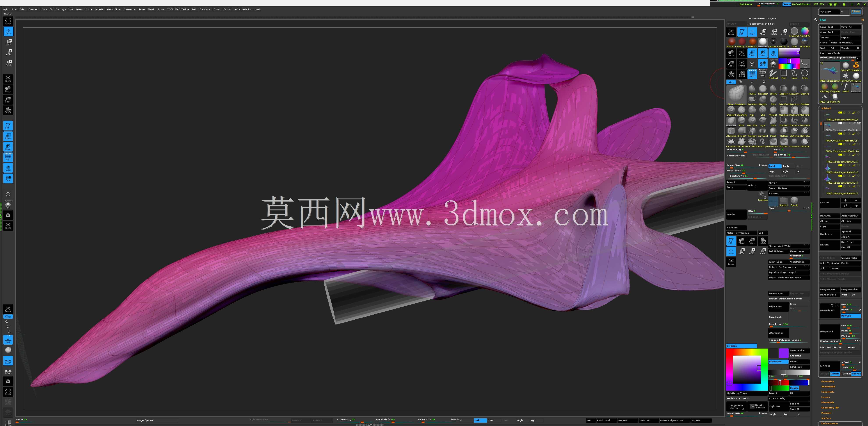868x426 pixels.
Task: Select the CurveTube brush
Action: point(742,143)
